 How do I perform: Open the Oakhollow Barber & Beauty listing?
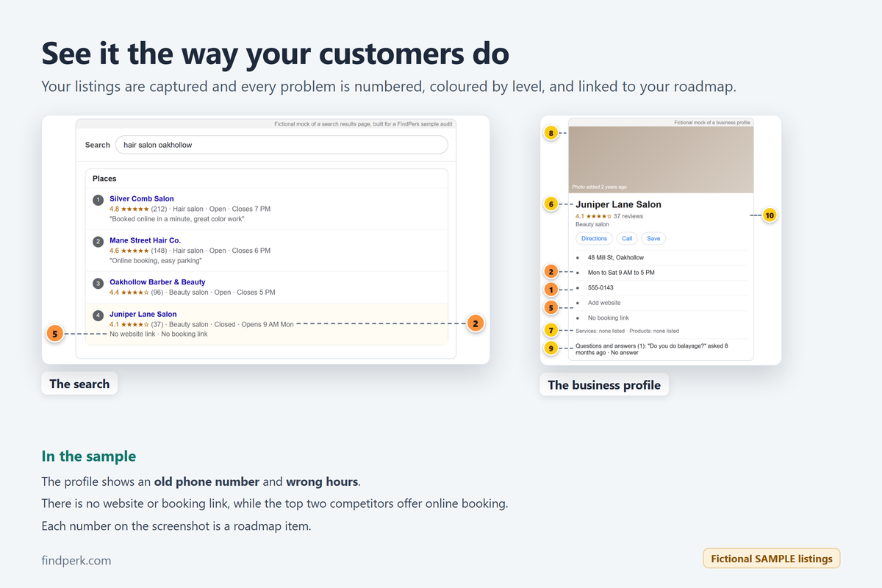(x=157, y=282)
